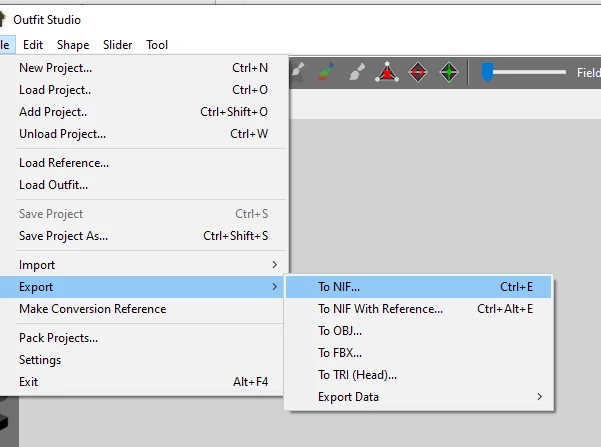Choose To FBX... export option
The height and width of the screenshot is (447, 601).
419,353
